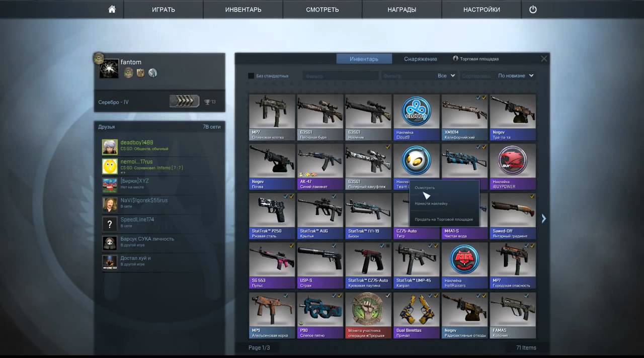Select the MP7 Оливковая клетка item

tap(272, 118)
